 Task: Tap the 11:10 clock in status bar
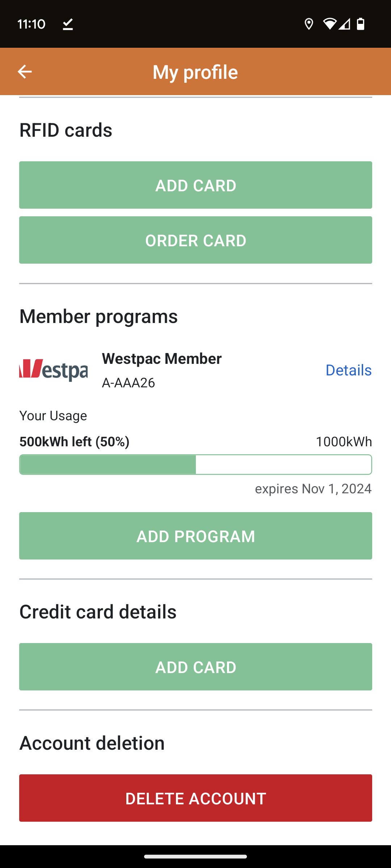pyautogui.click(x=31, y=24)
